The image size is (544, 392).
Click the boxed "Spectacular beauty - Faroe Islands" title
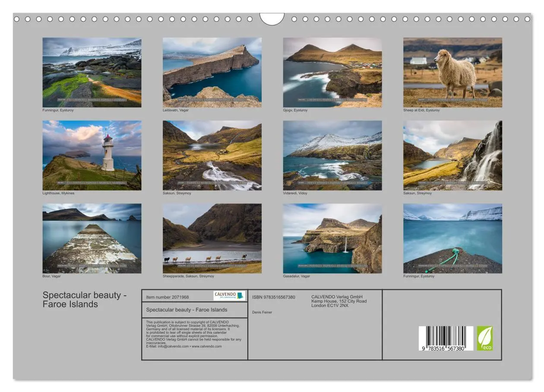click(x=187, y=310)
